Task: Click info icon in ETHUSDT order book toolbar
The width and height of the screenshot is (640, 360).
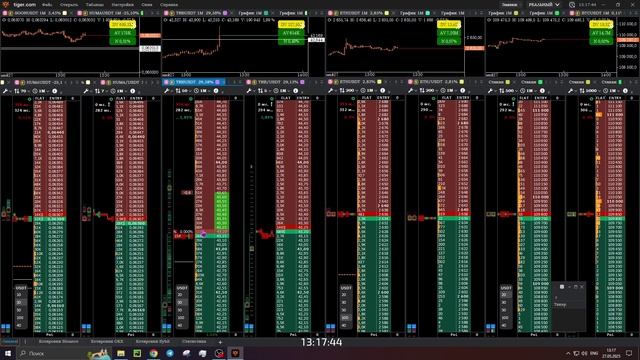Action: click(x=382, y=91)
